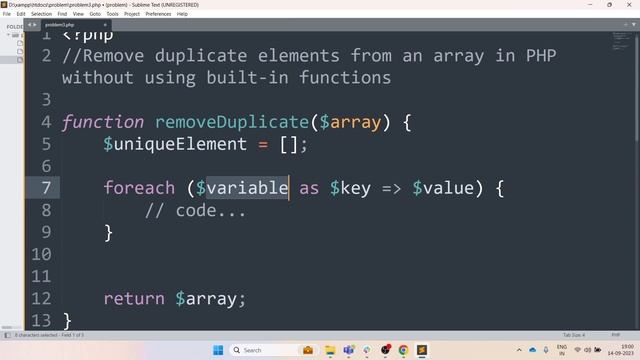Click the $uniqueElement variable on line 5

tap(175, 144)
